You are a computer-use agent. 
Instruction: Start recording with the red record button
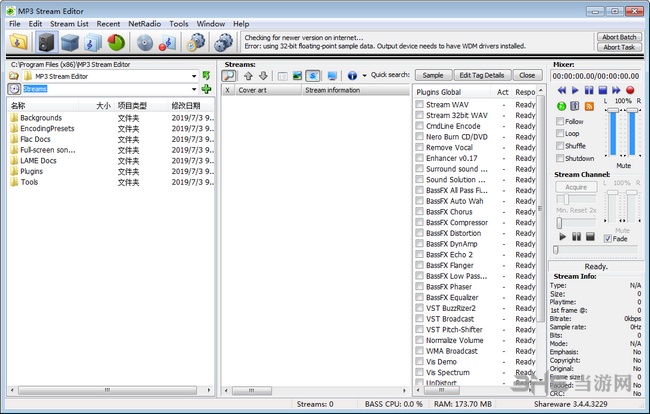tap(630, 90)
